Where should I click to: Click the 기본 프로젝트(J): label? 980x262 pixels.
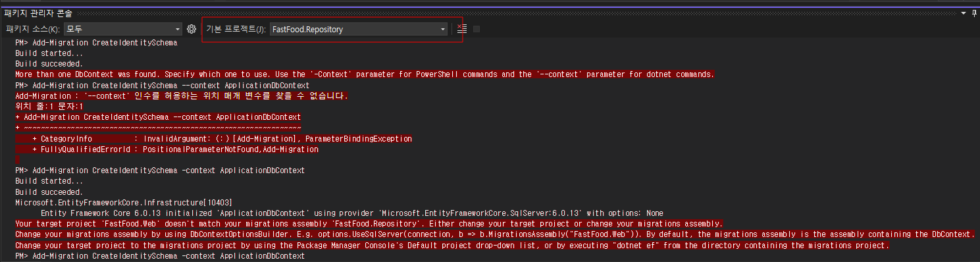point(236,29)
